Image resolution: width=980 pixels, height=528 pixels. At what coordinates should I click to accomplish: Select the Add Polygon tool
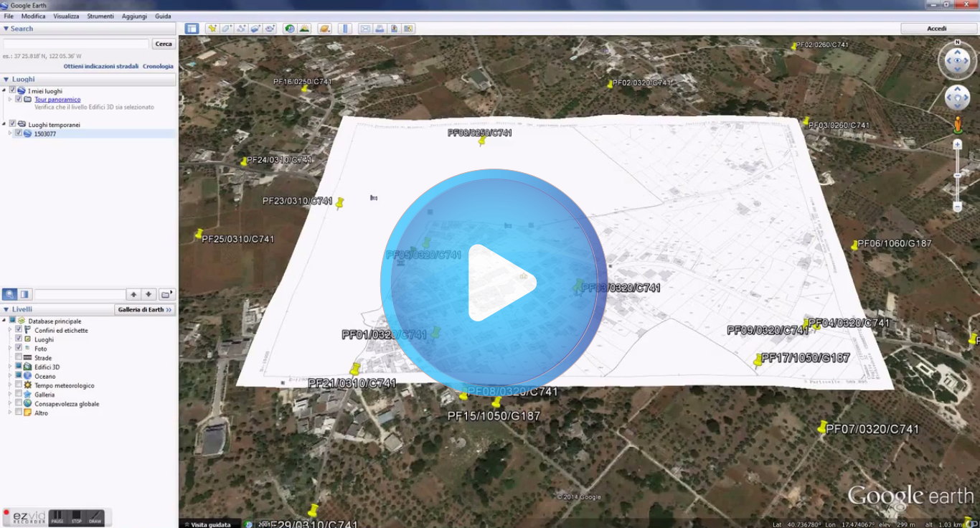click(227, 29)
